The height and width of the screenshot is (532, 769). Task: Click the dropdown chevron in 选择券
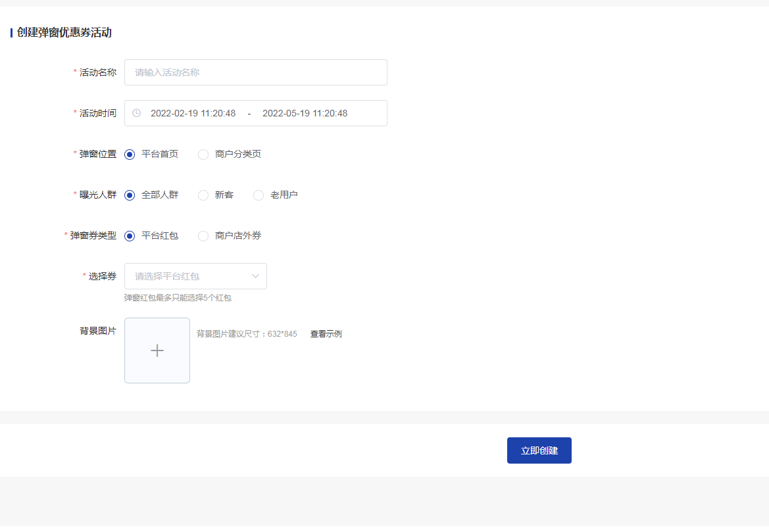(255, 276)
